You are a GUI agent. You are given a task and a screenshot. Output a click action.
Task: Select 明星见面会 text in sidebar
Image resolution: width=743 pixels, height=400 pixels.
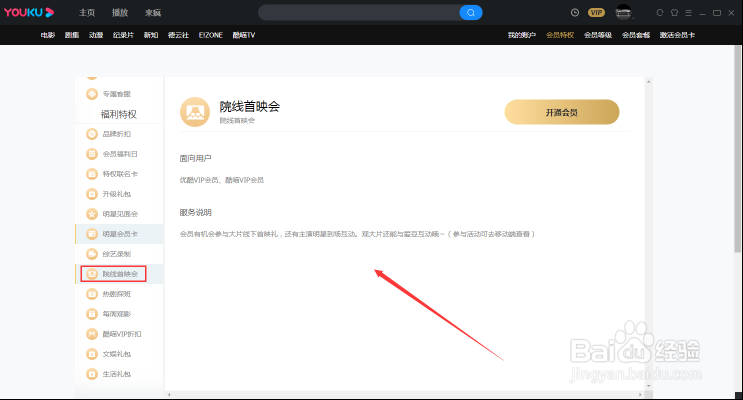(120, 214)
